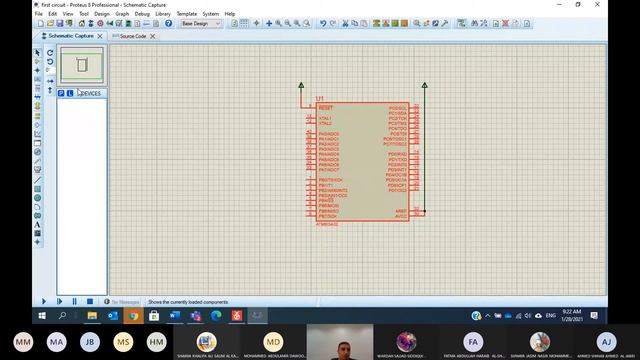Click the Delete Sheet red X icon
The width and height of the screenshot is (640, 360).
505,24
